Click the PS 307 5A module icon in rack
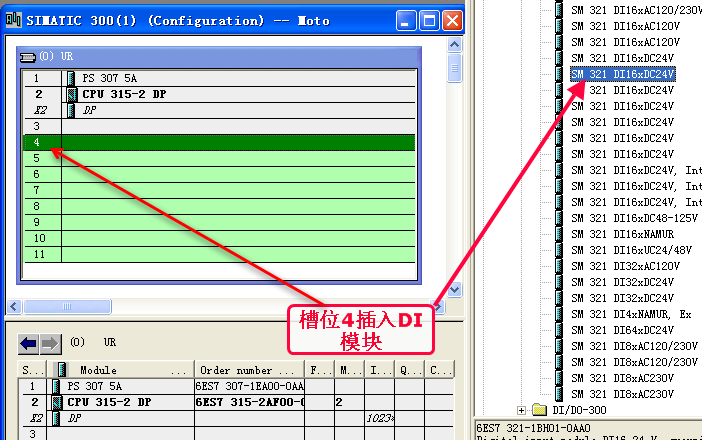 click(x=71, y=78)
